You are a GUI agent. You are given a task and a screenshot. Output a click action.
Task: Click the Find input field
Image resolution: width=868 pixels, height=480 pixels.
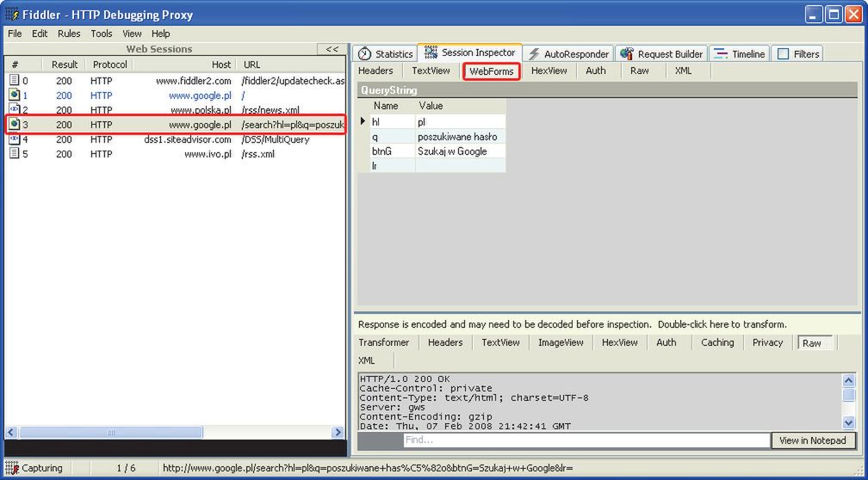(x=586, y=440)
